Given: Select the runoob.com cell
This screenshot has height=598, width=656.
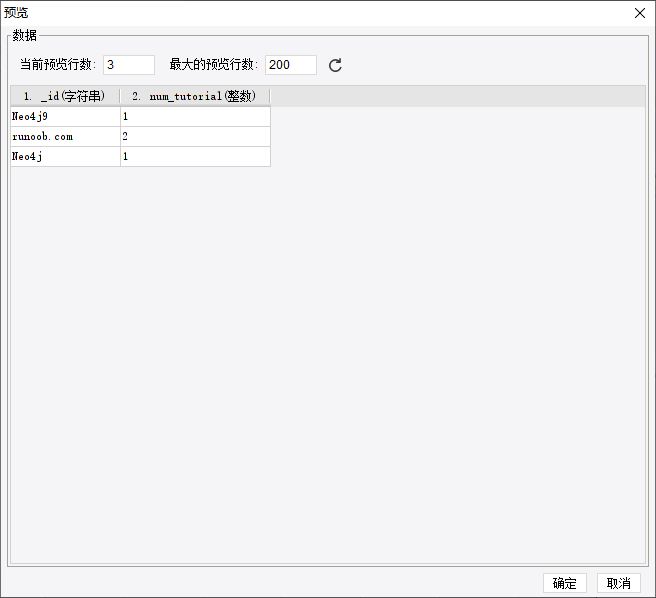Looking at the screenshot, I should click(65, 136).
